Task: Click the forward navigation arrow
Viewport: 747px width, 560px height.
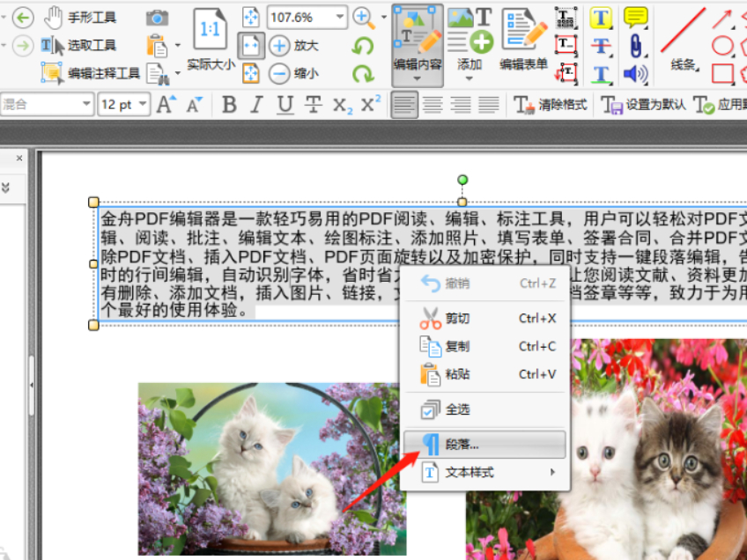Action: point(23,46)
